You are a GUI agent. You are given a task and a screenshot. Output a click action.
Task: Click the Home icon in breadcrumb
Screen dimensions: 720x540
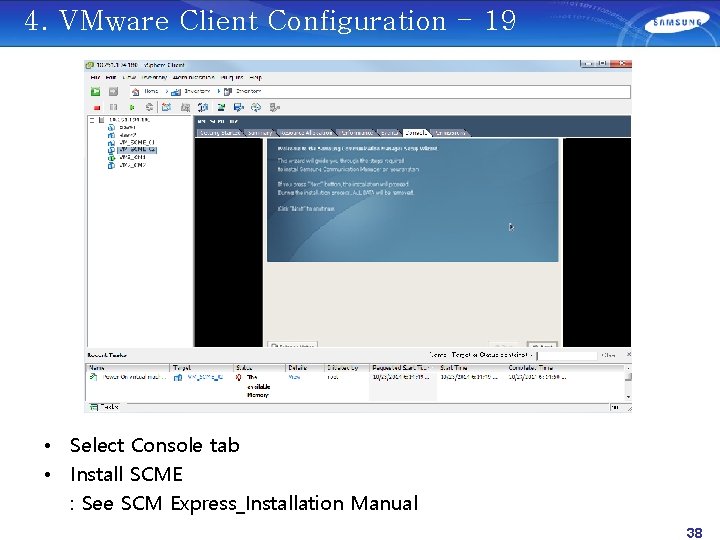135,92
